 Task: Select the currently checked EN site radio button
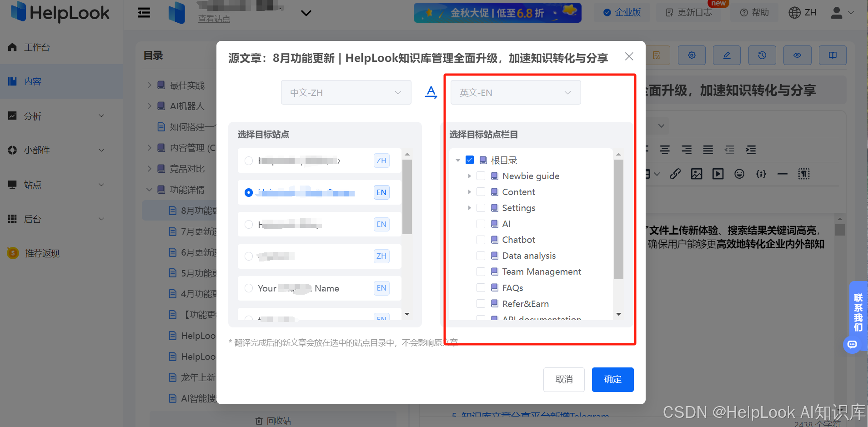point(249,192)
